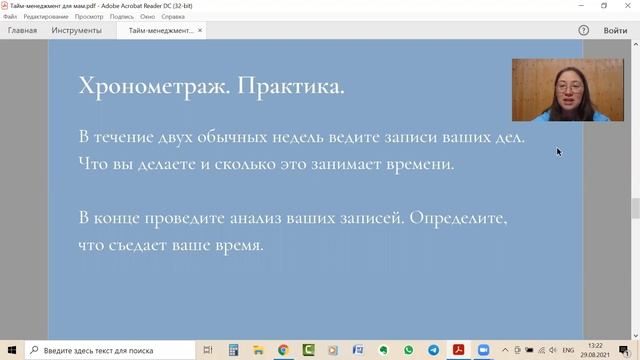
Task: Switch to the Инструменты tab
Action: (76, 31)
